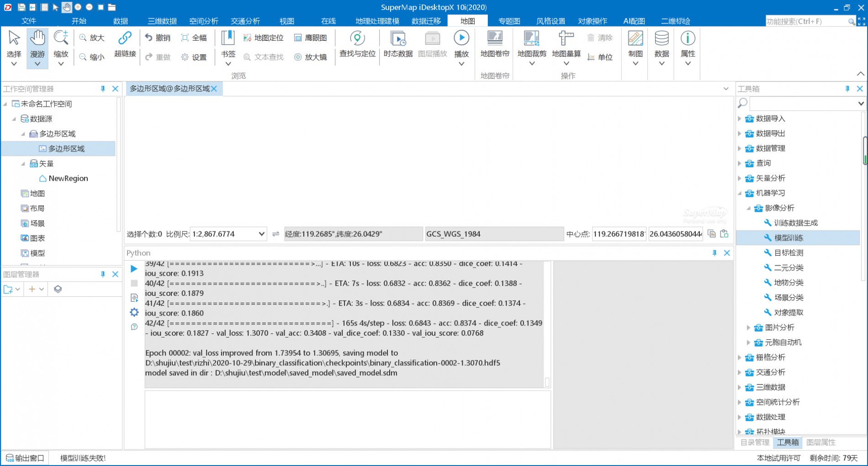The image size is (868, 466).
Task: Pin the 工具箱 toolbox panel
Action: 847,89
